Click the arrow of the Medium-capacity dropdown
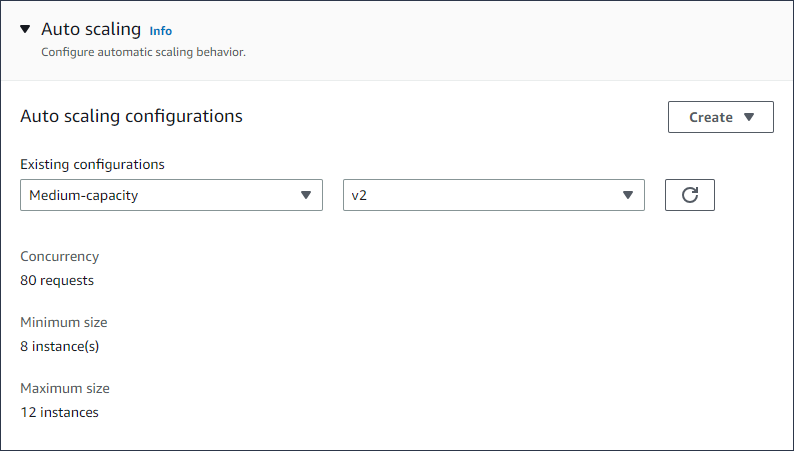794x451 pixels. tap(306, 195)
